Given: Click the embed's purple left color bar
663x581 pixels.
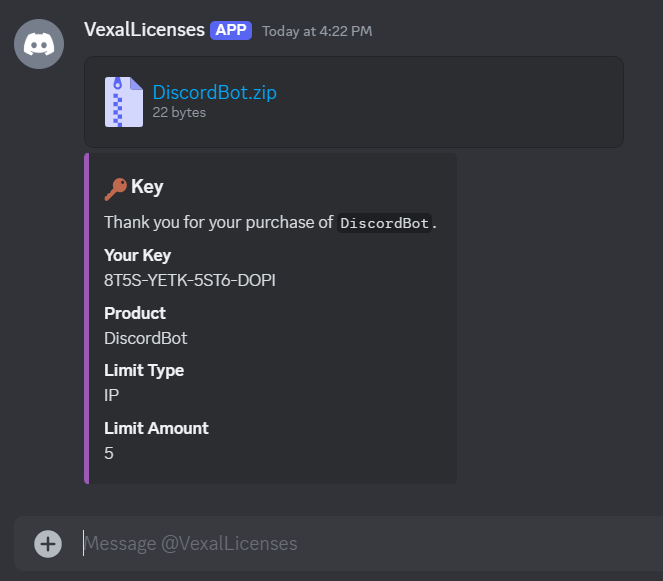Looking at the screenshot, I should 87,318.
